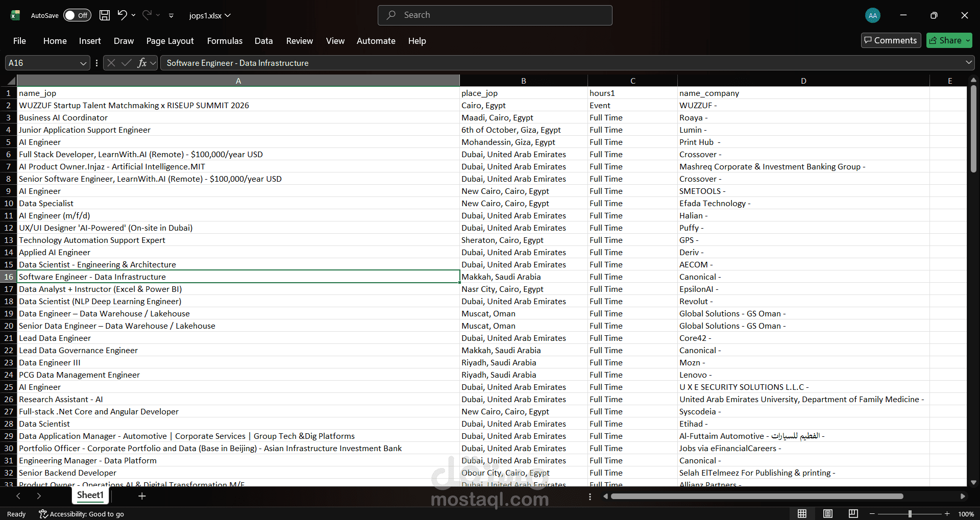The height and width of the screenshot is (520, 980).
Task: Open the AA account profile picture
Action: (873, 15)
